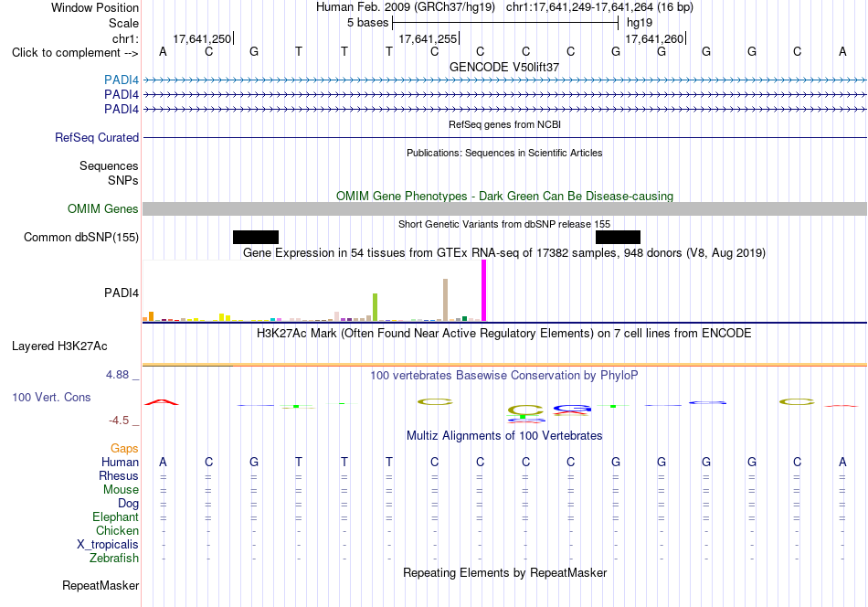Image resolution: width=868 pixels, height=607 pixels.
Task: Click the Chicken alignment row label
Action: (x=117, y=530)
